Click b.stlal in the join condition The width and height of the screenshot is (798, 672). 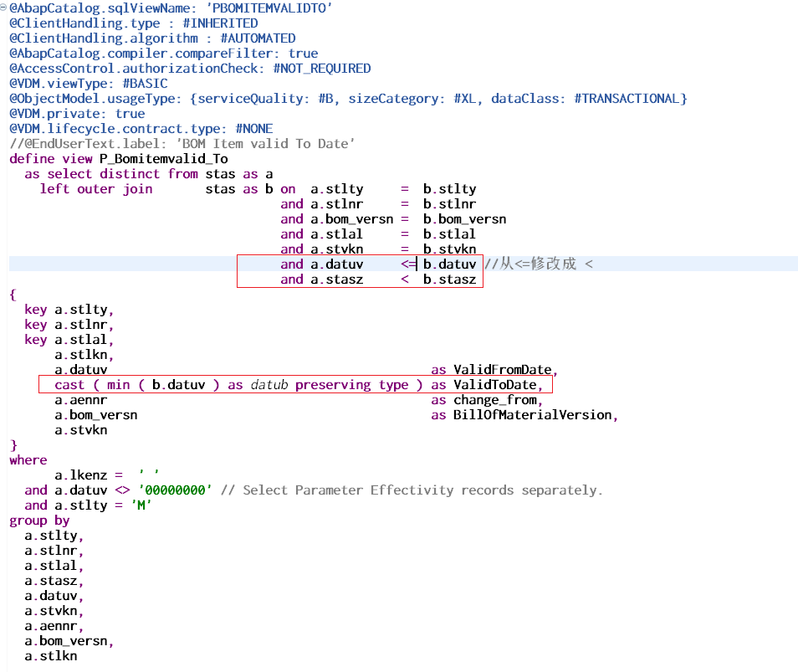[x=450, y=234]
